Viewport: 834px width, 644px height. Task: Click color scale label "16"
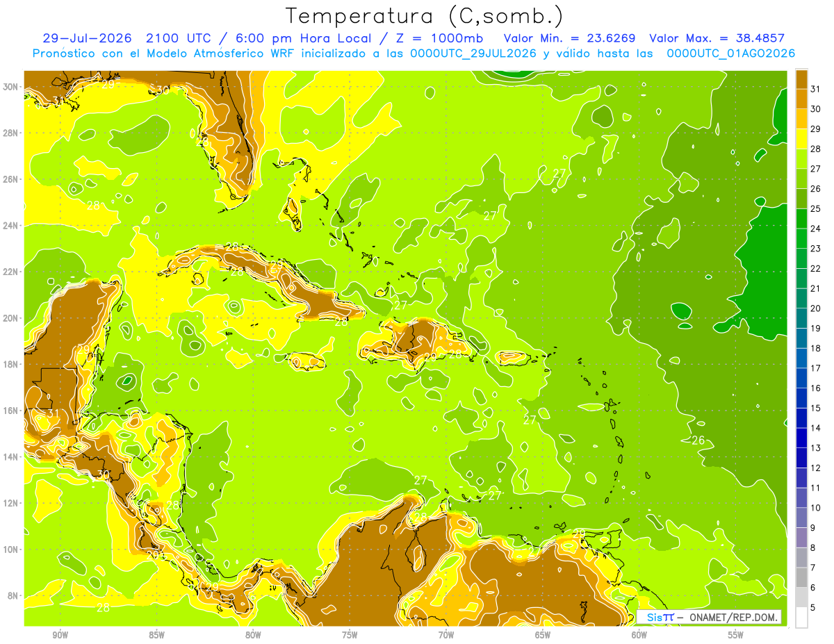[x=816, y=388]
